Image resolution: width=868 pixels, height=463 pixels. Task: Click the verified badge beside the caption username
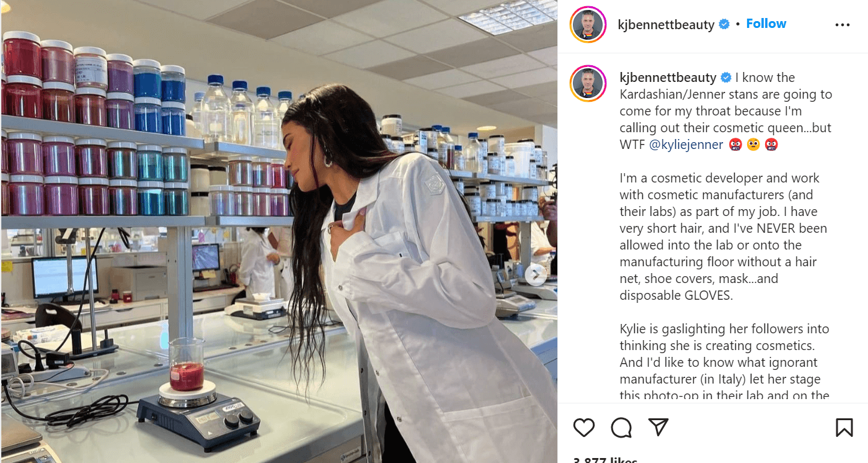[x=725, y=78]
